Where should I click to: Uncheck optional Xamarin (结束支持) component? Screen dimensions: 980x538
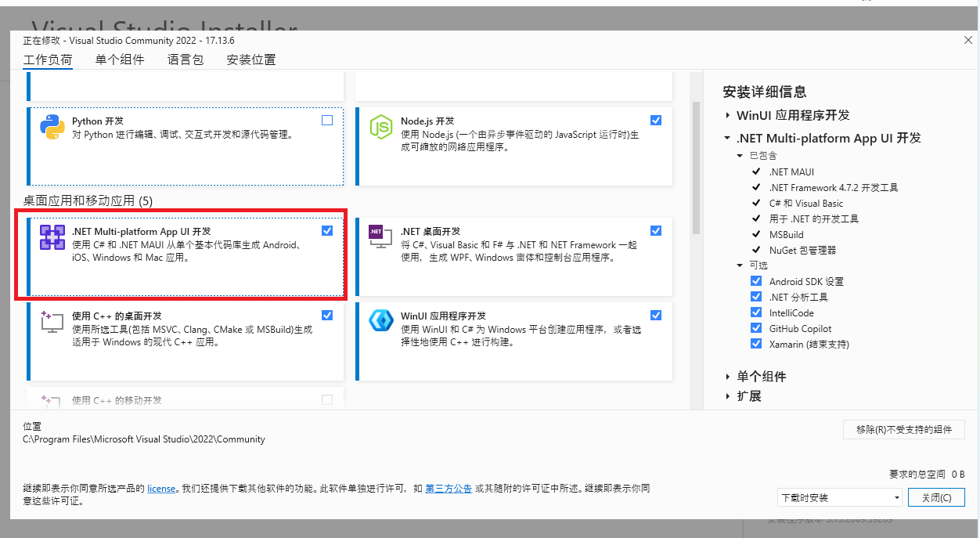pyautogui.click(x=756, y=344)
